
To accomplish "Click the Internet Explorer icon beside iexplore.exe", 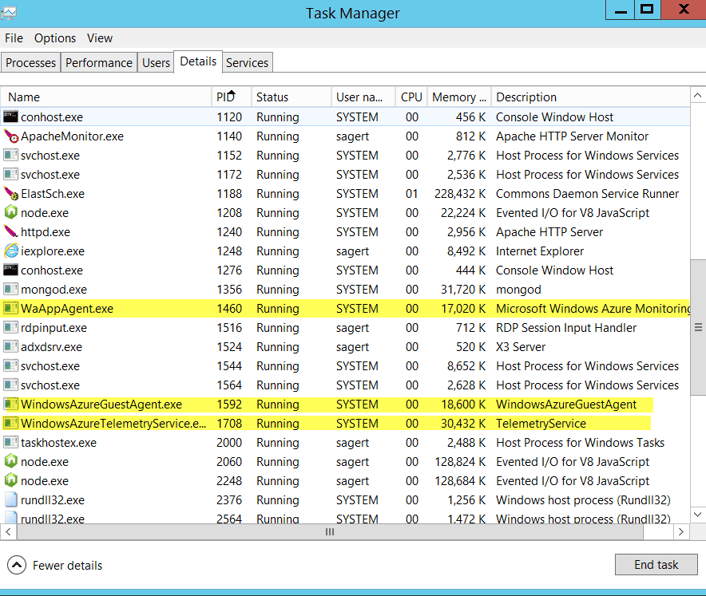I will [11, 251].
